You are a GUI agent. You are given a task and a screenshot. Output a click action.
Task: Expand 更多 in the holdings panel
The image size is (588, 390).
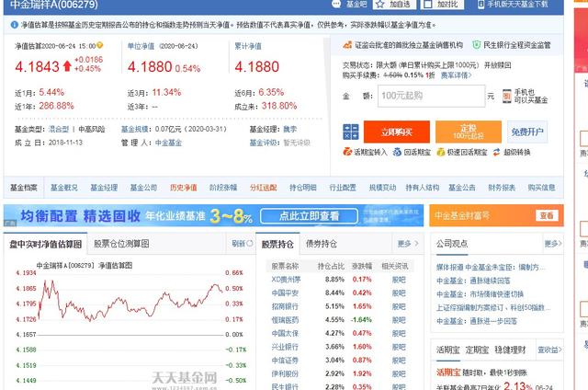[408, 244]
